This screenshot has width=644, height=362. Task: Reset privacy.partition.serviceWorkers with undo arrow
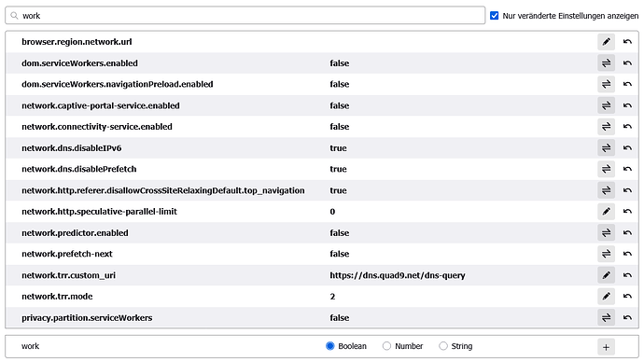pyautogui.click(x=627, y=317)
